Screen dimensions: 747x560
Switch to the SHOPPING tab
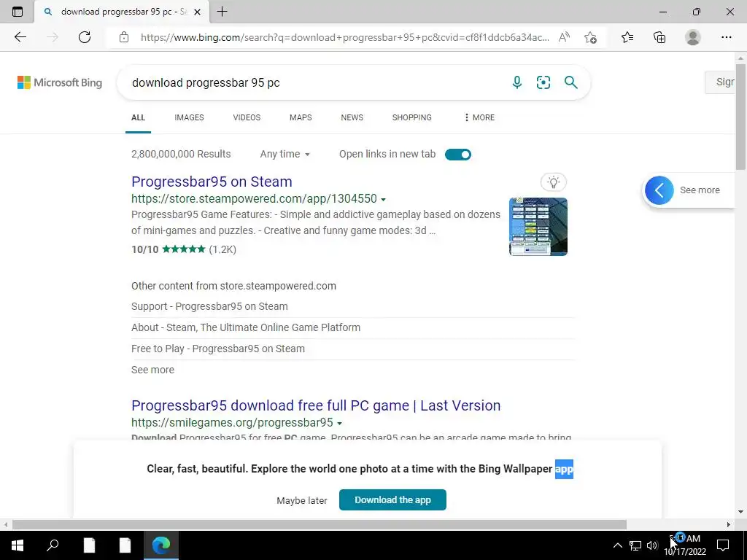(412, 117)
